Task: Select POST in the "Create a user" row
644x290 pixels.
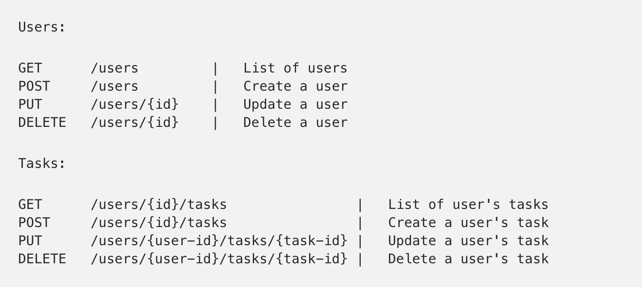Action: 34,86
